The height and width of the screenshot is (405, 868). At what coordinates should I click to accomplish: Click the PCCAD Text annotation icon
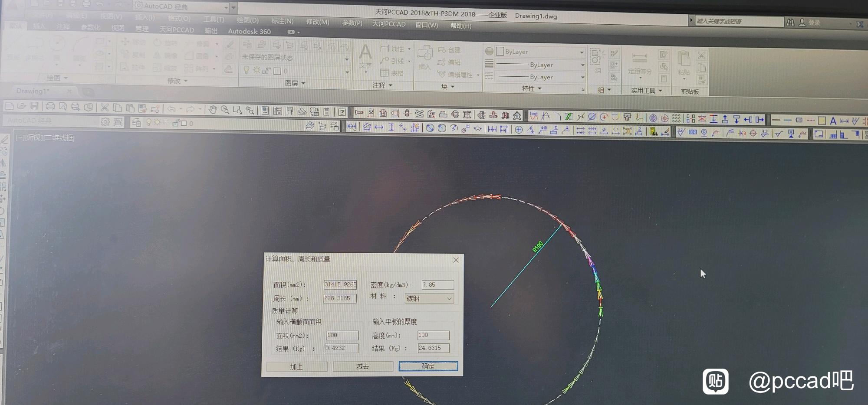point(534,116)
